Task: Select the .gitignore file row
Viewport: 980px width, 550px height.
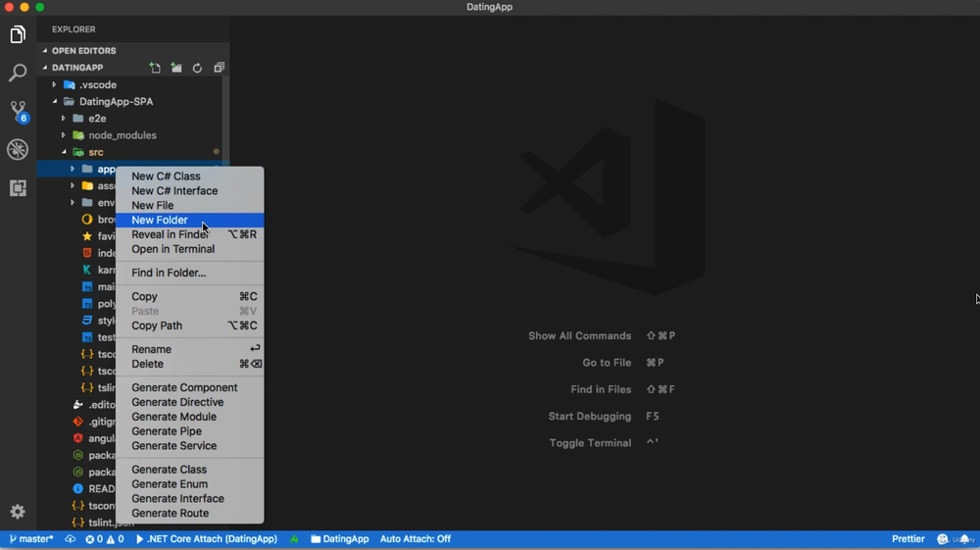Action: (94, 422)
